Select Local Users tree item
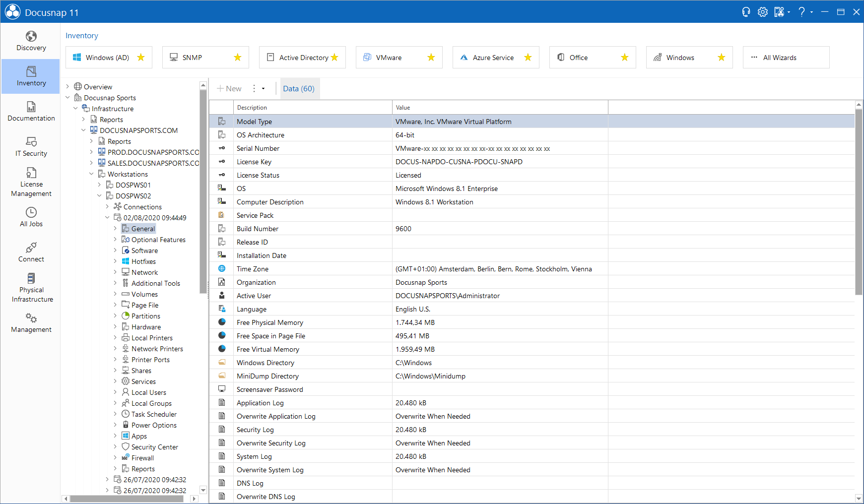 (149, 392)
